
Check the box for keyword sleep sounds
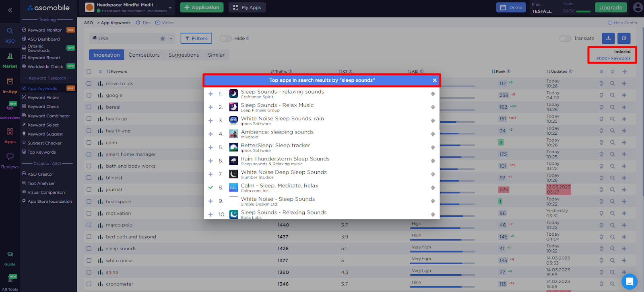coord(89,249)
